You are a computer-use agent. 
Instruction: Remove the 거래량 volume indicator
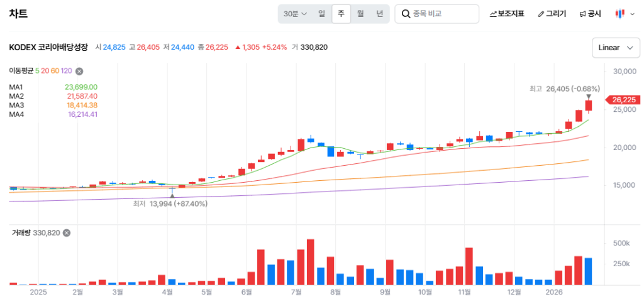pos(67,233)
